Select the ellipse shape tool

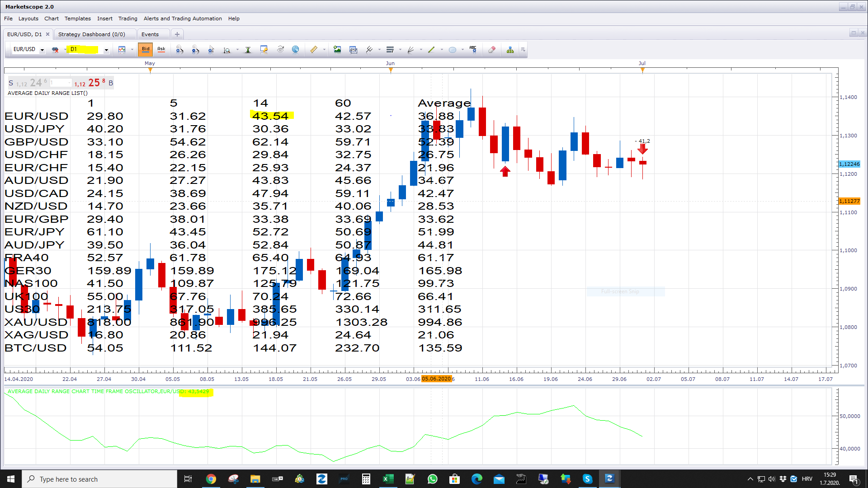[x=453, y=50]
